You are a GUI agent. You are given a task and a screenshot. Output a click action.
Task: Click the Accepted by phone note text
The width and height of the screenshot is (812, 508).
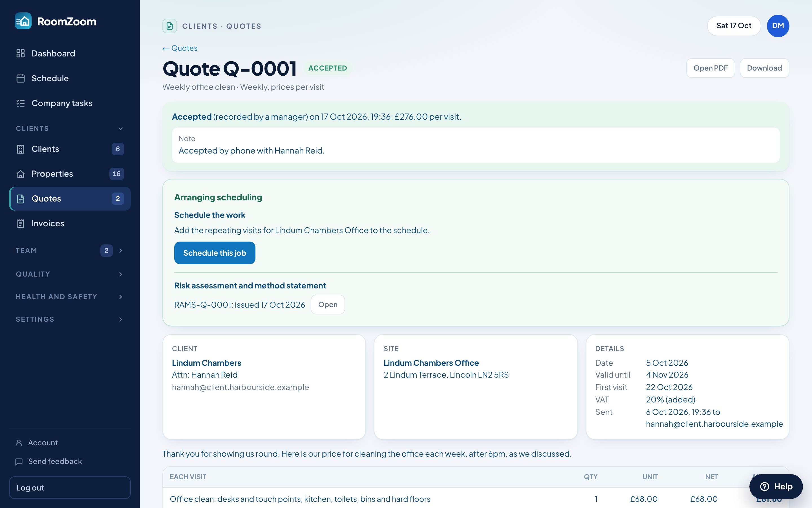point(252,151)
